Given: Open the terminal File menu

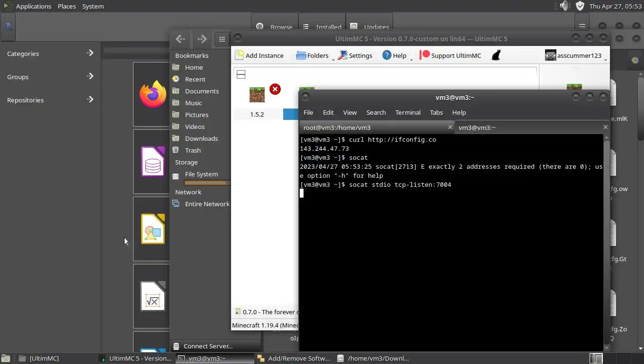Looking at the screenshot, I should (308, 112).
